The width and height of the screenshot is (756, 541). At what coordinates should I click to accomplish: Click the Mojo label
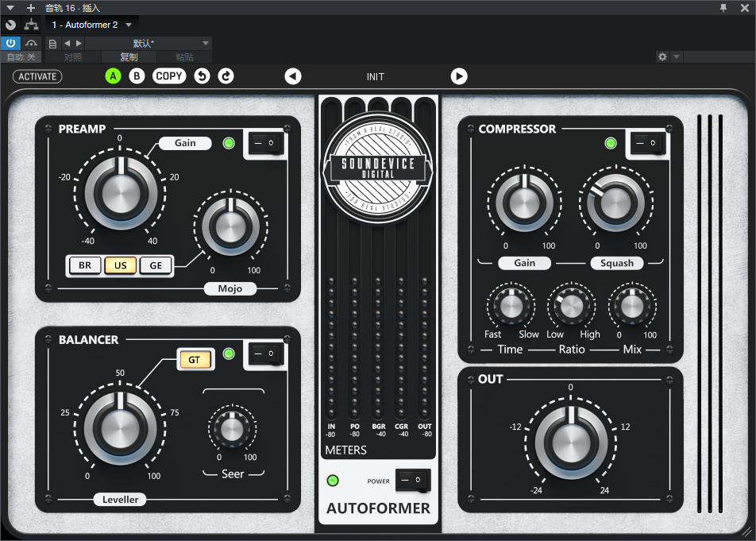230,288
